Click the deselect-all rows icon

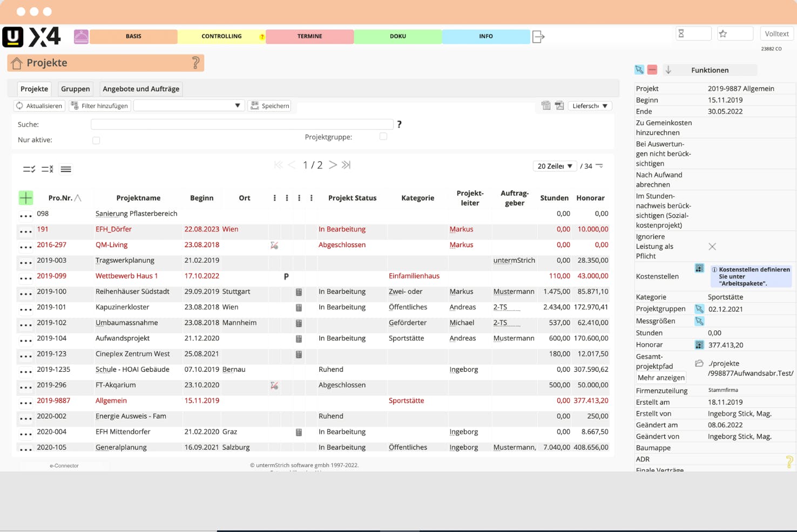click(48, 169)
